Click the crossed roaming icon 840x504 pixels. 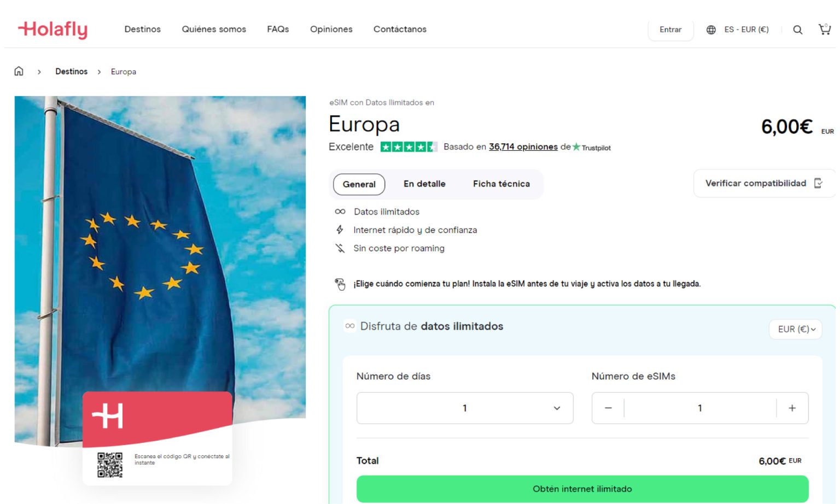point(340,248)
